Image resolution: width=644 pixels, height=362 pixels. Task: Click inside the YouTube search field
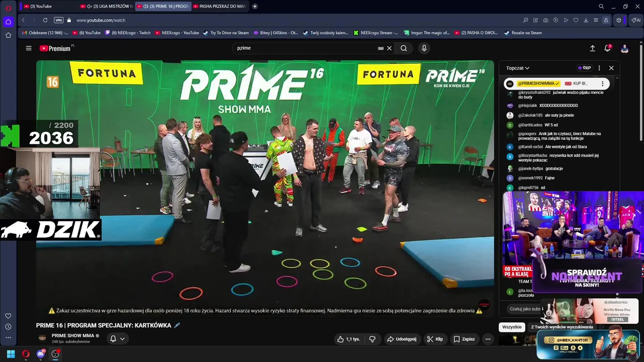306,48
